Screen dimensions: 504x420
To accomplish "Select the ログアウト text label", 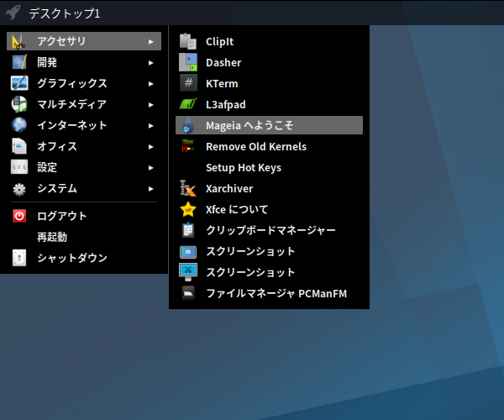I will [62, 216].
